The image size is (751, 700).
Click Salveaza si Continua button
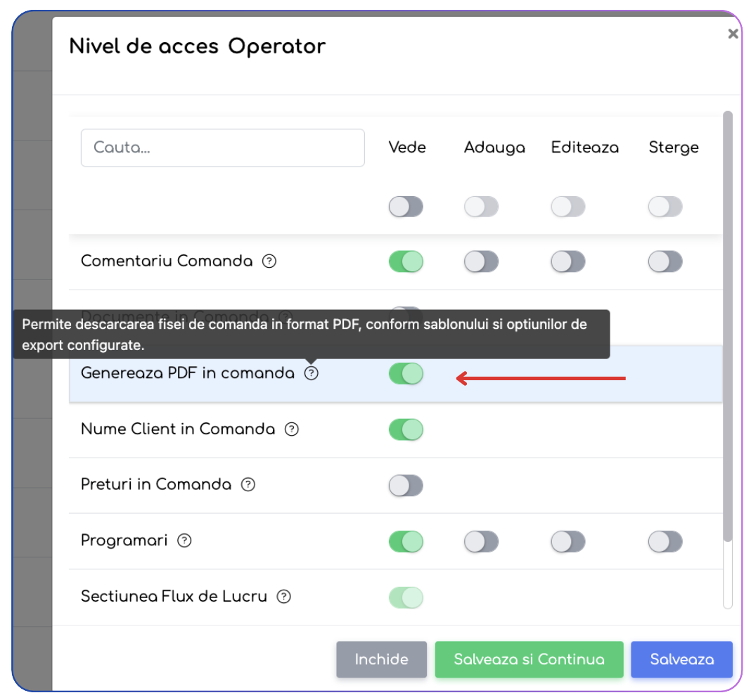(x=529, y=659)
